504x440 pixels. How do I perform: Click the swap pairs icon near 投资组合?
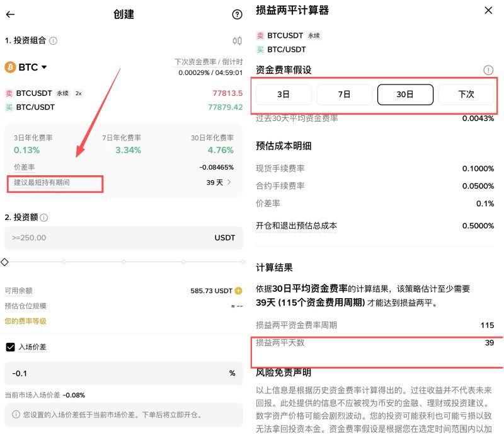click(237, 40)
